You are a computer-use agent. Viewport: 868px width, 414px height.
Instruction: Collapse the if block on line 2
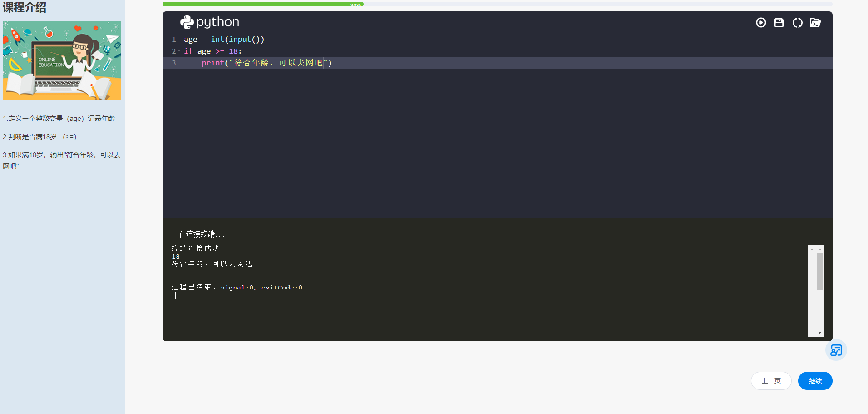179,51
